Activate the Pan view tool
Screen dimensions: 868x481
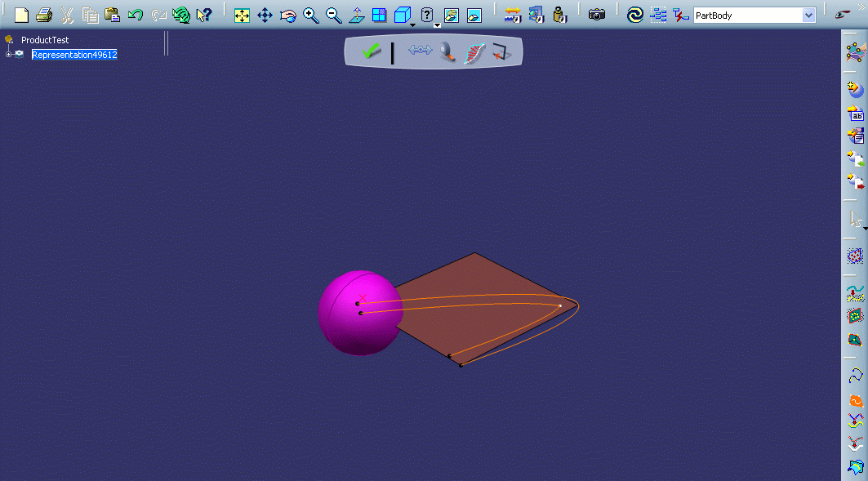tap(265, 15)
